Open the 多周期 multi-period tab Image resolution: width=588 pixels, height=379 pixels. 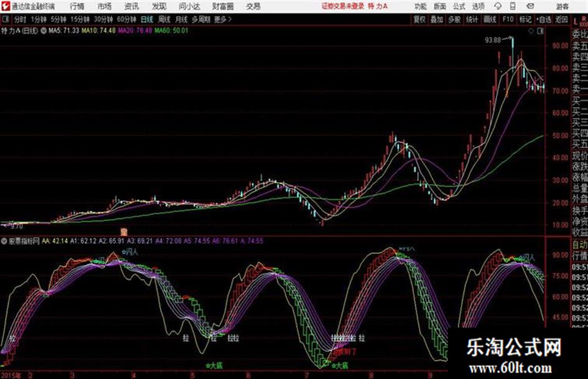(201, 19)
